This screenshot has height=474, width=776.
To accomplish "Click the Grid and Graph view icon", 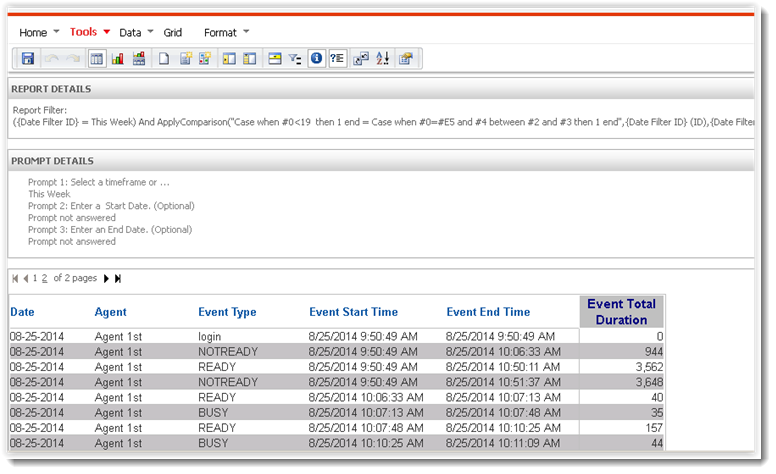I will pos(137,59).
